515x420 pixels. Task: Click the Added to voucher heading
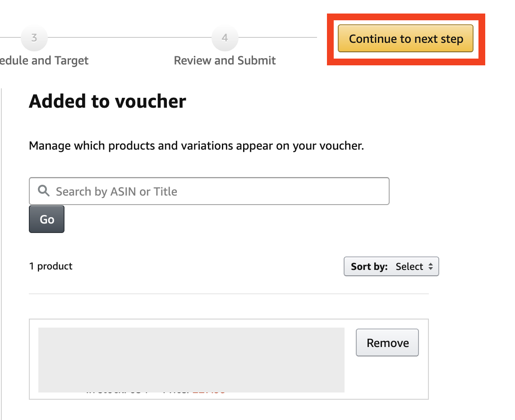pyautogui.click(x=107, y=101)
